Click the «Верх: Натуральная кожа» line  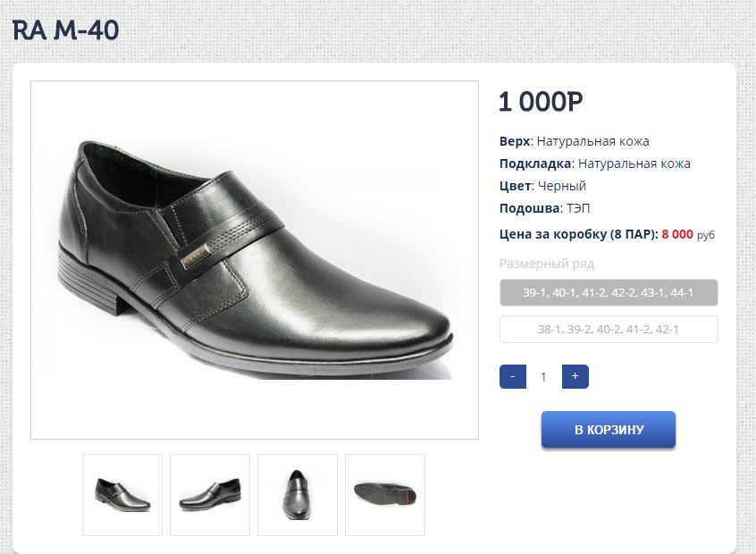[x=574, y=141]
